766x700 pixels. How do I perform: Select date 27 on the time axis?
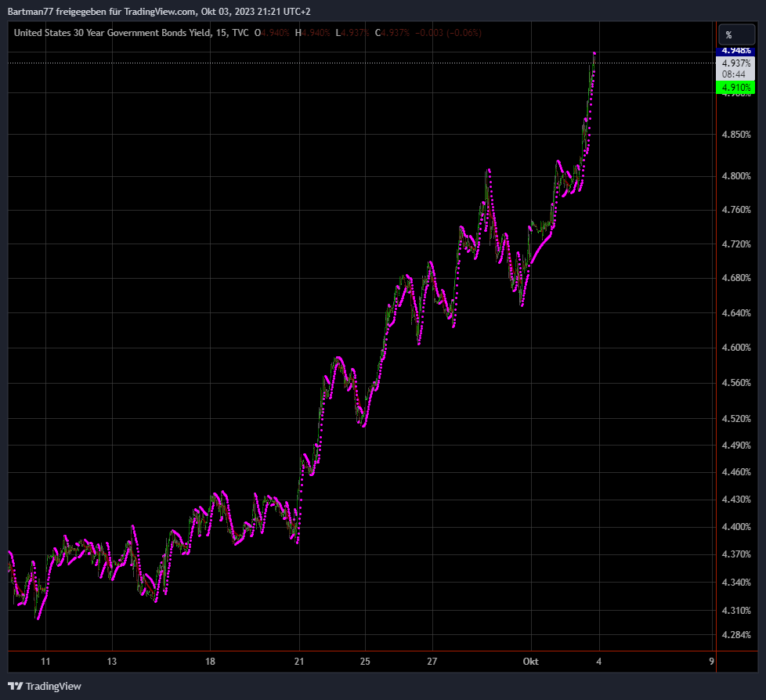[432, 662]
